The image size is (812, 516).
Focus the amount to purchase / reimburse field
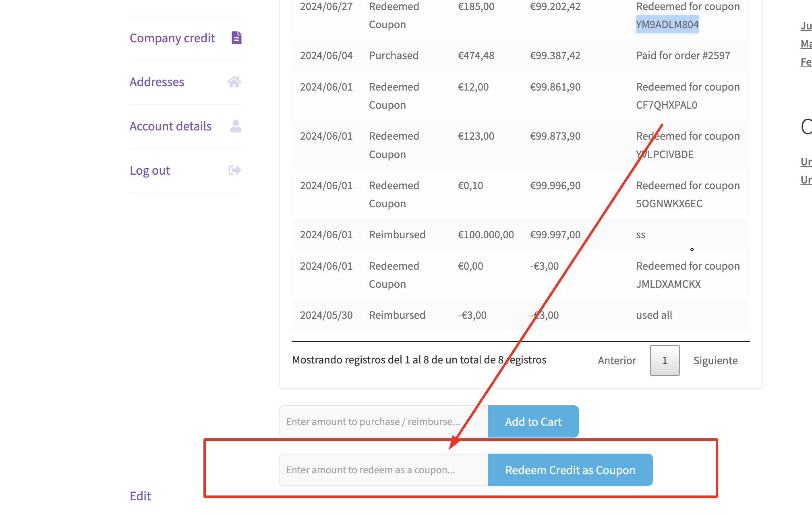[383, 421]
